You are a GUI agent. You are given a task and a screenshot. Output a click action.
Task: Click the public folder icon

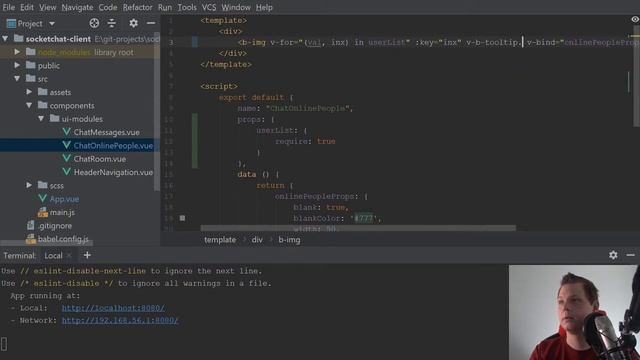coord(31,65)
